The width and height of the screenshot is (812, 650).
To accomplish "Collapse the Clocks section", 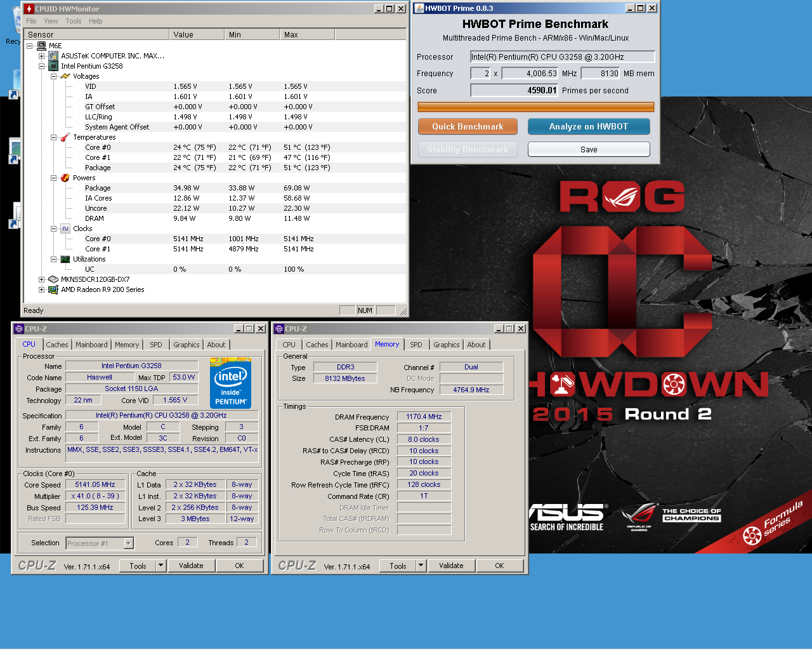I will 54,229.
